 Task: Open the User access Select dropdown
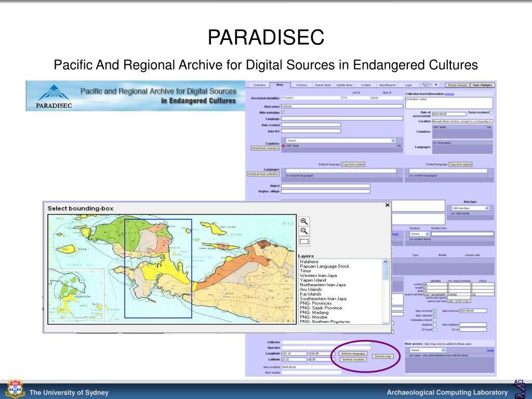click(x=427, y=350)
